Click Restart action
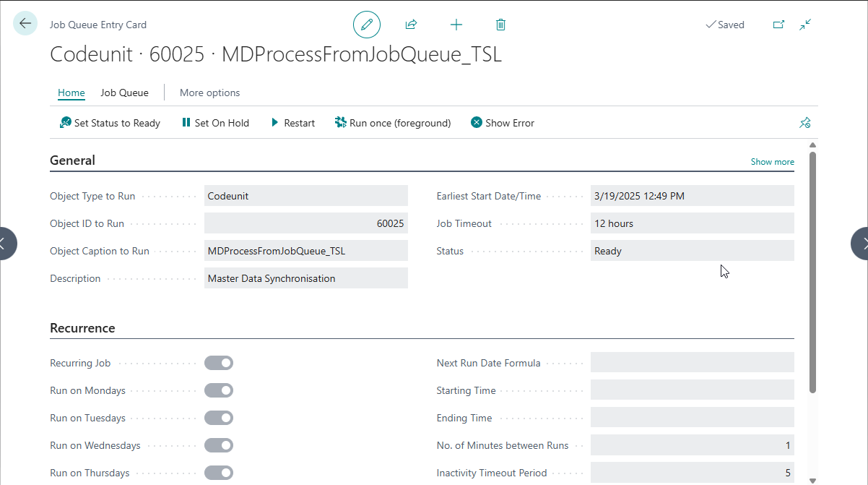Viewport: 868px width, 485px height. (292, 123)
